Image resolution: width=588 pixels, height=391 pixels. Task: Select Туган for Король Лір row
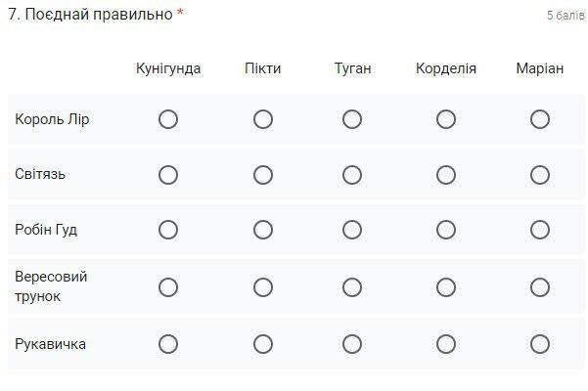tap(352, 119)
